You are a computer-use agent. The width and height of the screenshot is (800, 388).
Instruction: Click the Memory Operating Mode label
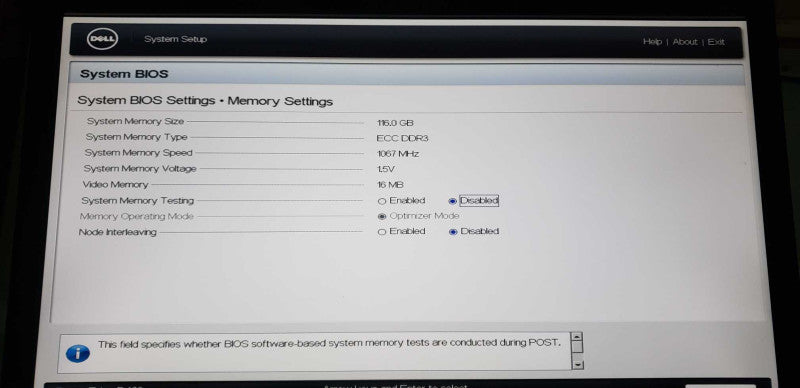pos(137,216)
